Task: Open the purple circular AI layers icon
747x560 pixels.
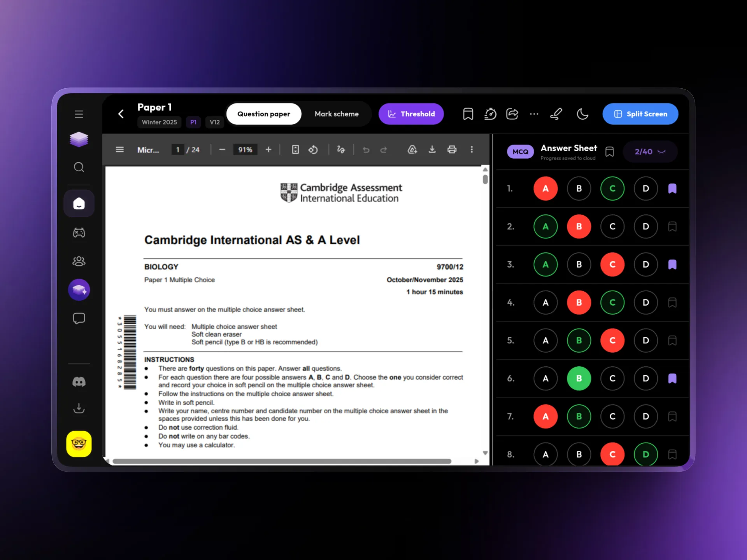Action: coord(79,290)
